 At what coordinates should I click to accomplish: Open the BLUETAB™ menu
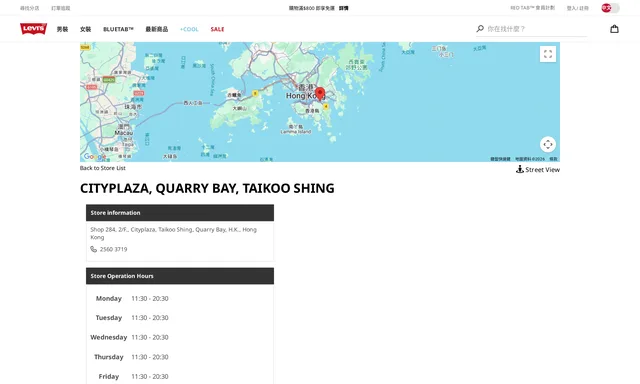118,29
